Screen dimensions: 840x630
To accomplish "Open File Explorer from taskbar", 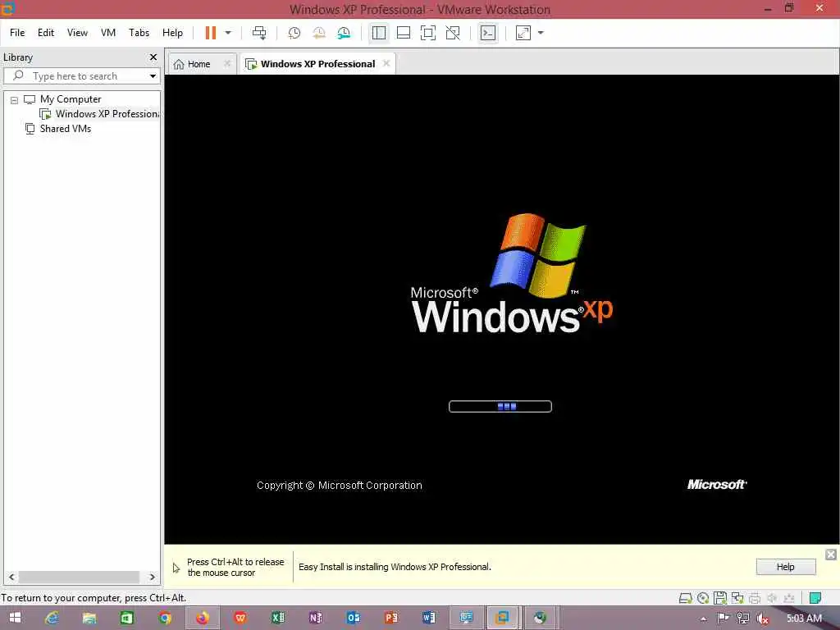I will (x=89, y=618).
